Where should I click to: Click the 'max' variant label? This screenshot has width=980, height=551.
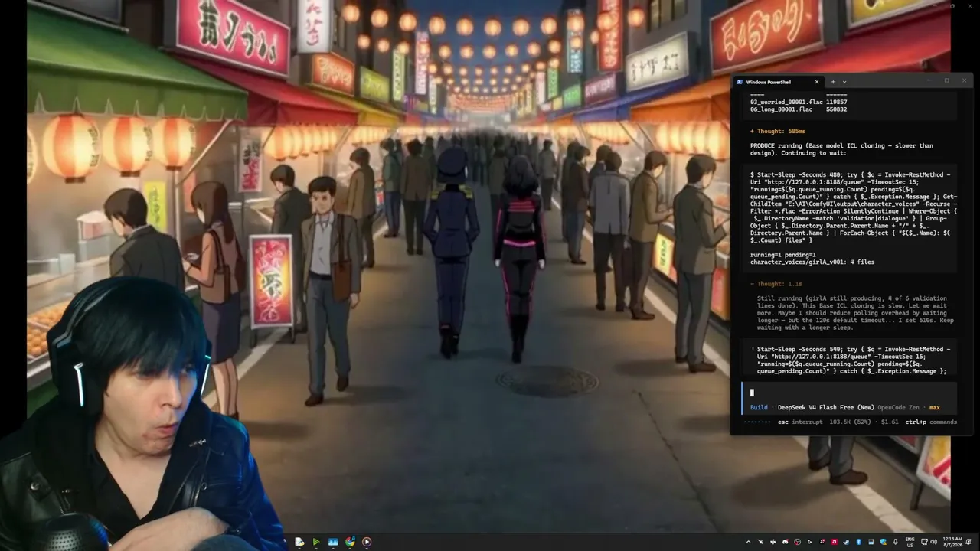point(934,408)
